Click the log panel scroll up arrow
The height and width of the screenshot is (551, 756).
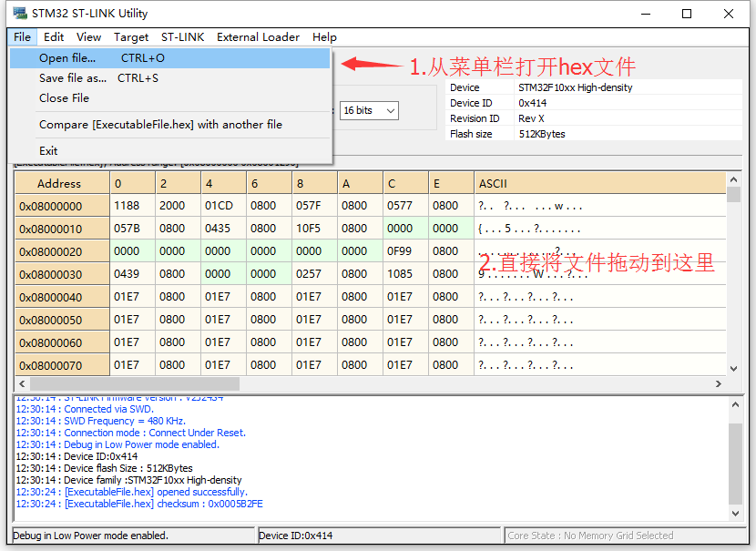[x=735, y=405]
